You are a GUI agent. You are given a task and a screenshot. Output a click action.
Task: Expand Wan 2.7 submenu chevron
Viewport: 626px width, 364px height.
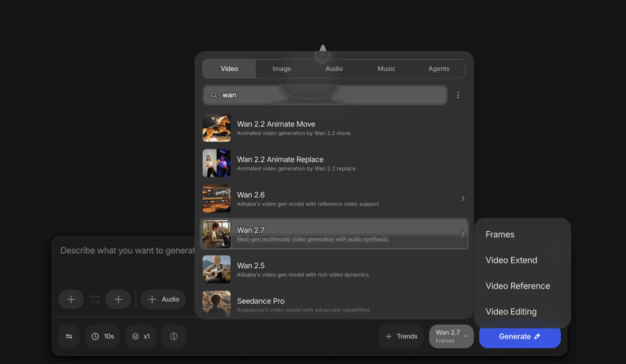point(463,234)
